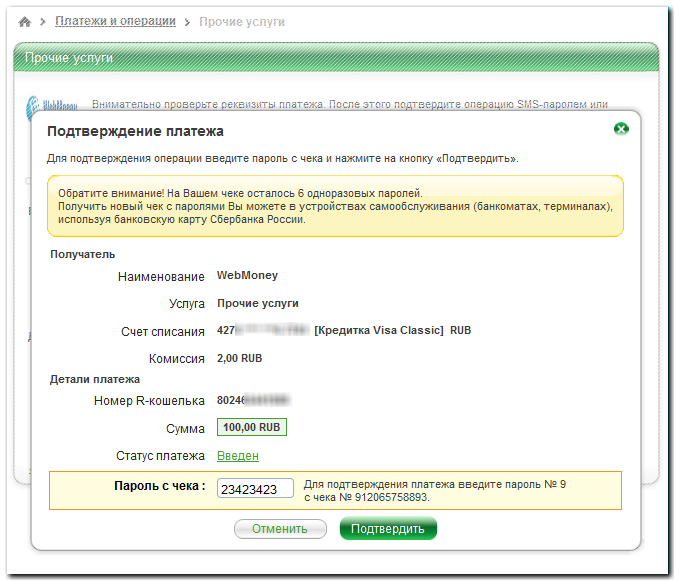The width and height of the screenshot is (675, 581).
Task: Click the yellow one-time passwords warning notice
Action: point(335,206)
